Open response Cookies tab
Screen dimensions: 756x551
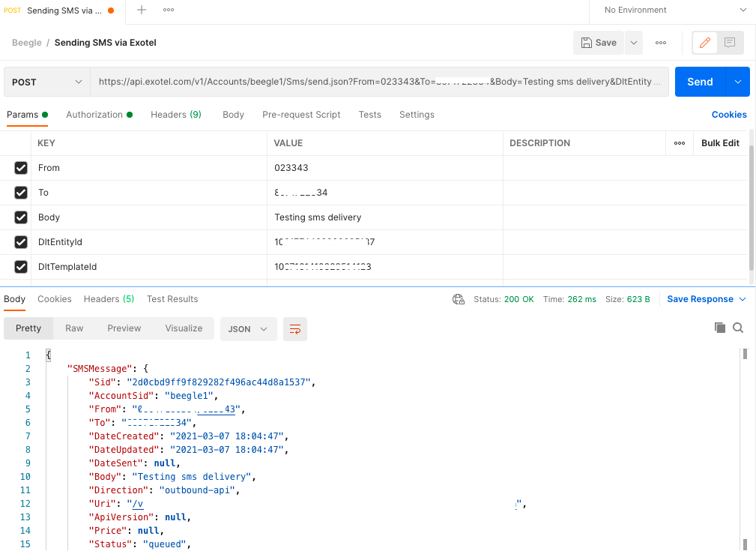pos(55,299)
